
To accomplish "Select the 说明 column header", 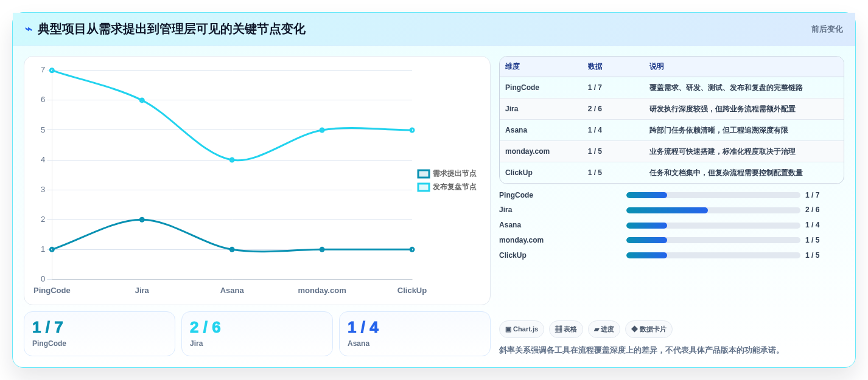I will click(x=657, y=67).
